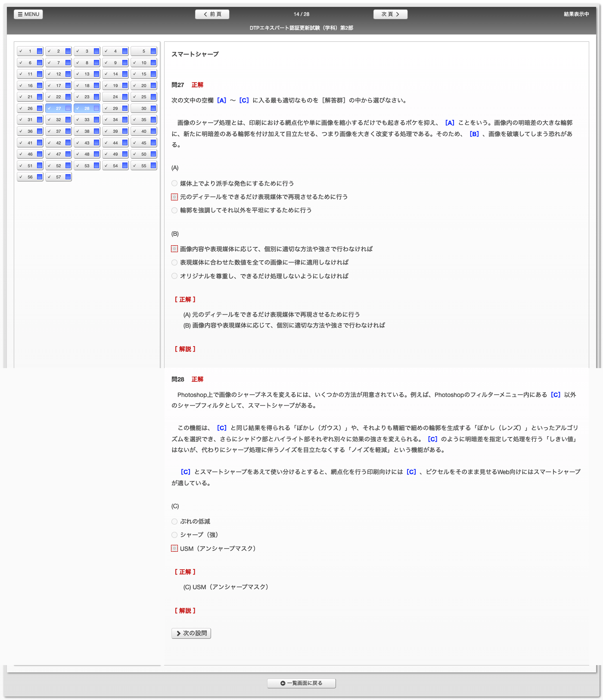This screenshot has height=700, width=603.
Task: Select the オリジナルを尊重し radio option
Action: [x=174, y=276]
